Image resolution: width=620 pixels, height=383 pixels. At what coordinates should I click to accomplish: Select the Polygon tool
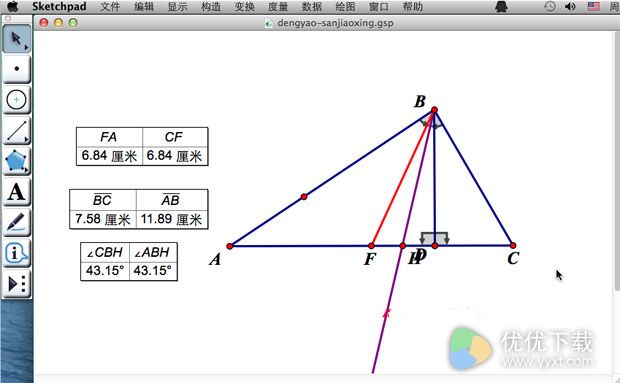(x=17, y=161)
